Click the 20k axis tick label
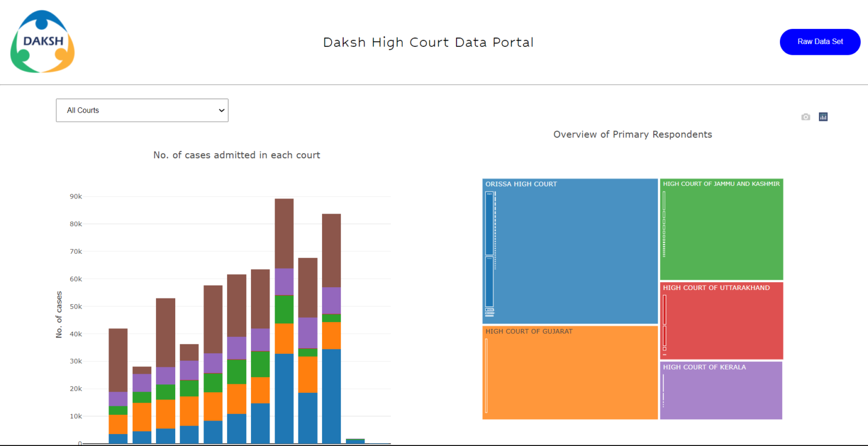The height and width of the screenshot is (446, 868). [76, 389]
